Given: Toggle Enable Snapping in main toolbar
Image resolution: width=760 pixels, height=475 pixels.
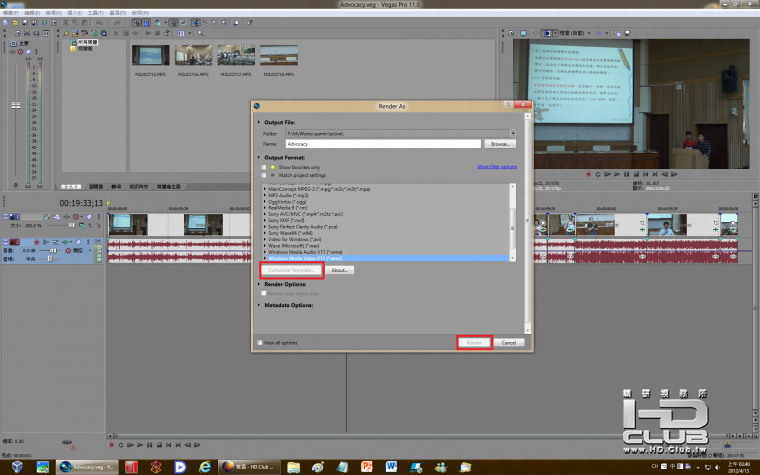Looking at the screenshot, I should pyautogui.click(x=137, y=22).
